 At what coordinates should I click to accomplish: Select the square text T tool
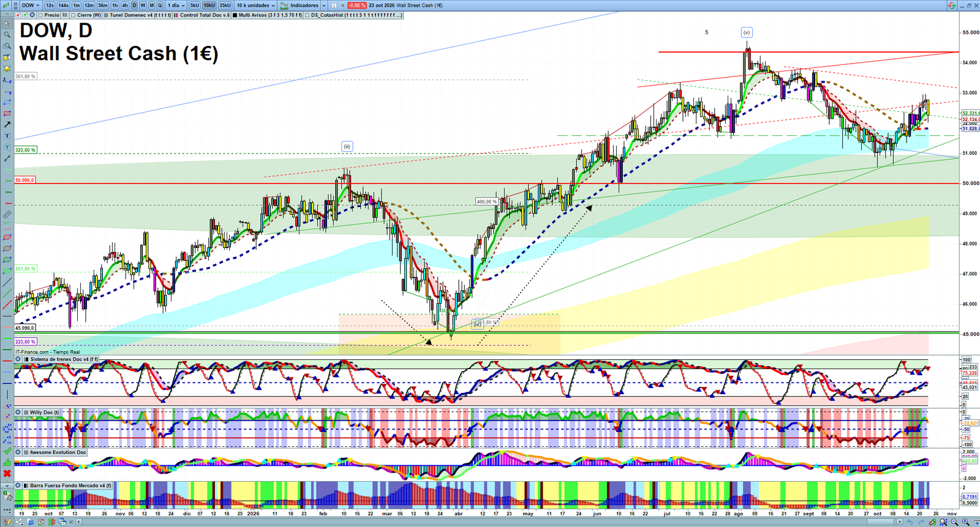(7, 136)
